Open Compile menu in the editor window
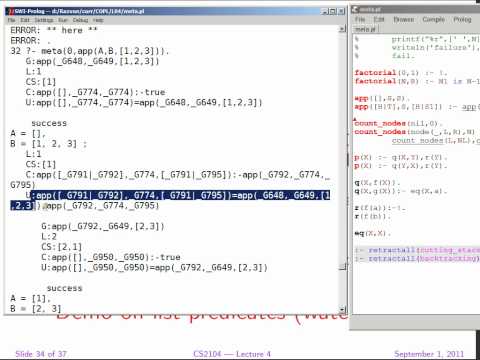Screen dimensions: 480x360 pos(434,19)
